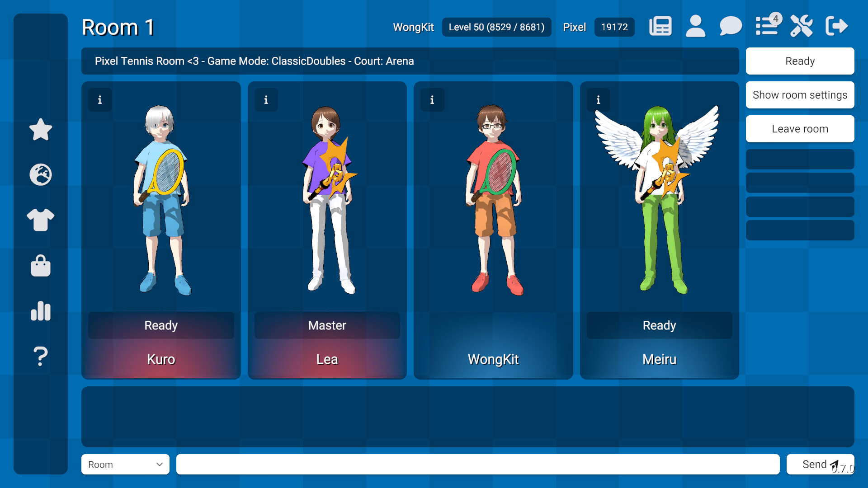Open the Room chat channel dropdown

point(125,464)
